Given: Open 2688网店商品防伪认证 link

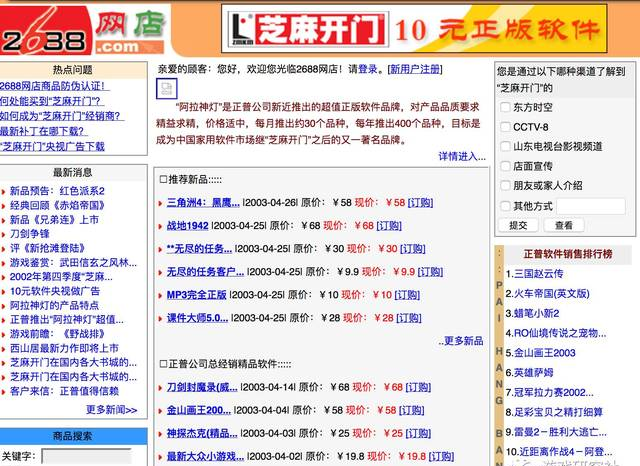Looking at the screenshot, I should pos(55,86).
